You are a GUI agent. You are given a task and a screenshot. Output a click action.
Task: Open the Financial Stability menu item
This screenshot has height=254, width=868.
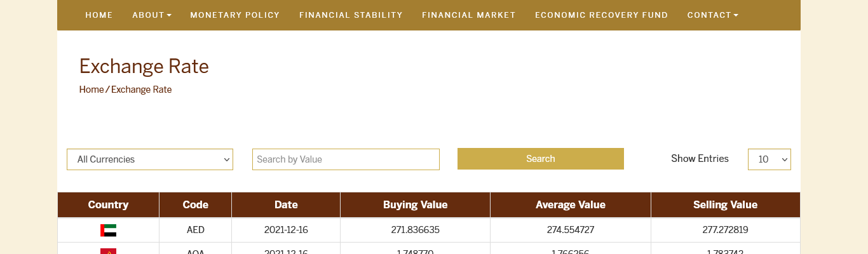(x=351, y=15)
